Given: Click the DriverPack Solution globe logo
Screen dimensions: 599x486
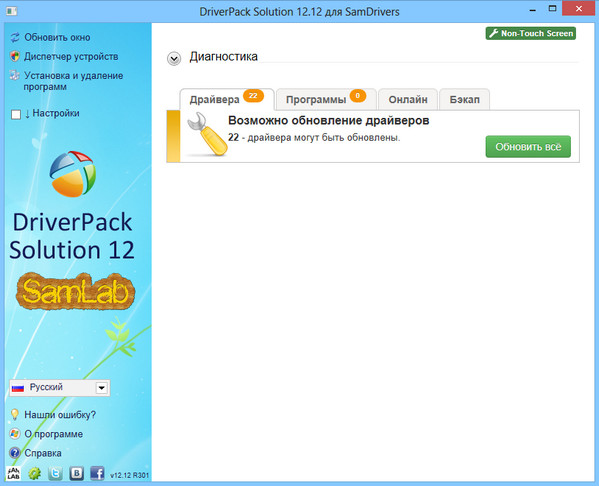Looking at the screenshot, I should pyautogui.click(x=73, y=174).
